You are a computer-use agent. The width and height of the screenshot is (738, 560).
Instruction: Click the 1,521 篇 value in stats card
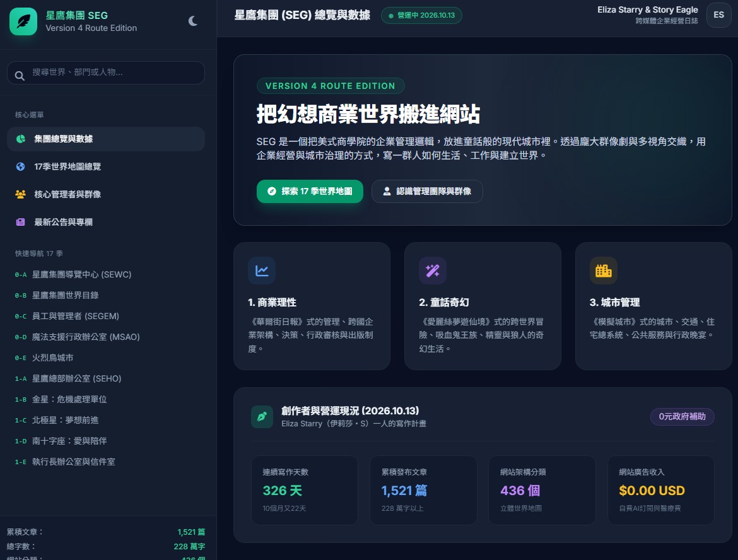(404, 491)
